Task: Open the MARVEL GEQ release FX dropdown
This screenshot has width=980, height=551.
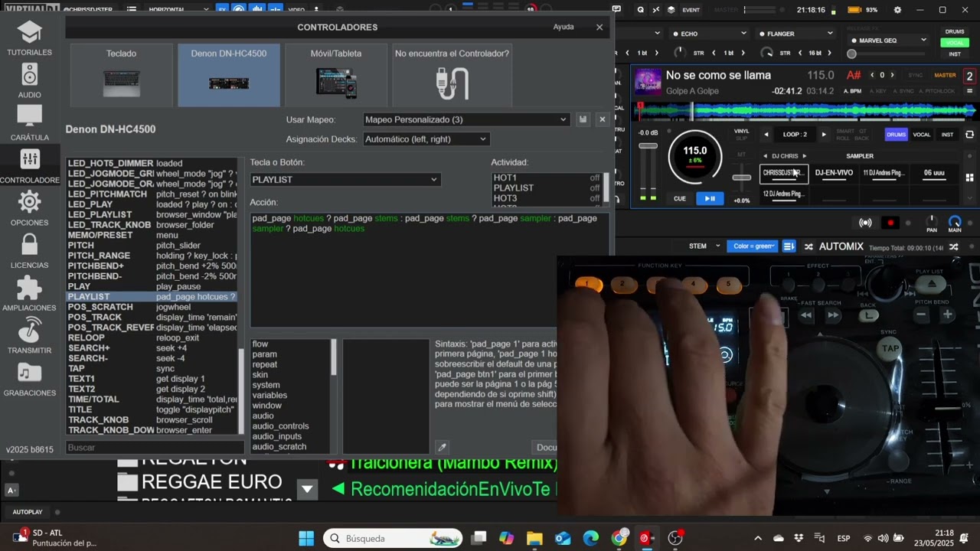Action: tap(888, 41)
